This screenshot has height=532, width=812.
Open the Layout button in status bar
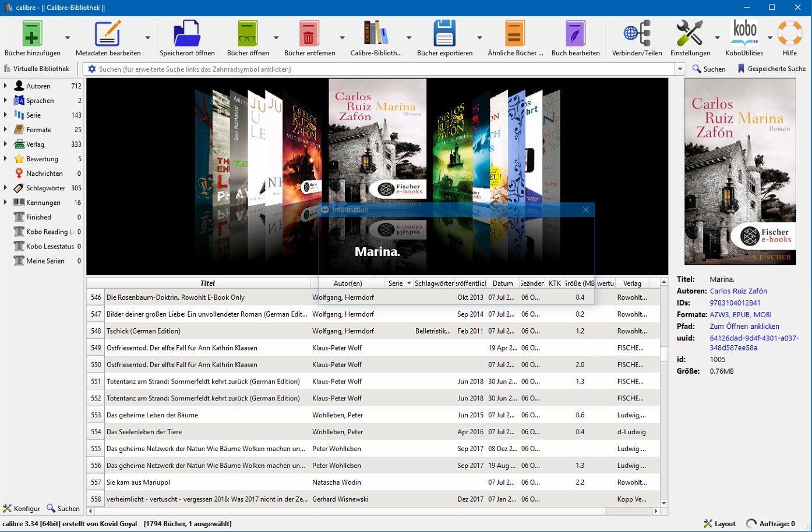(x=719, y=524)
